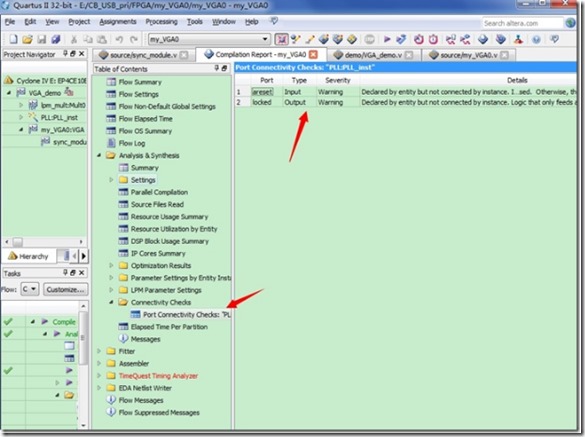
Task: Open the Tools menu
Action: [x=194, y=22]
